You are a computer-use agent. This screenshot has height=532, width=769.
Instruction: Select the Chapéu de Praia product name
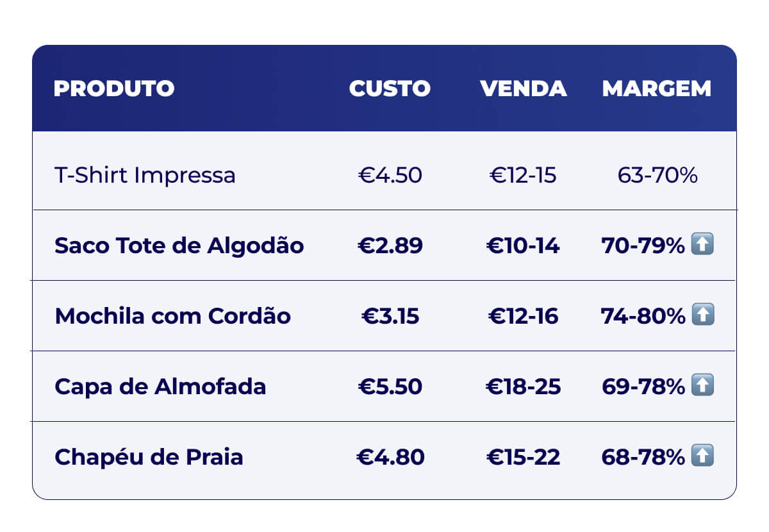click(149, 457)
